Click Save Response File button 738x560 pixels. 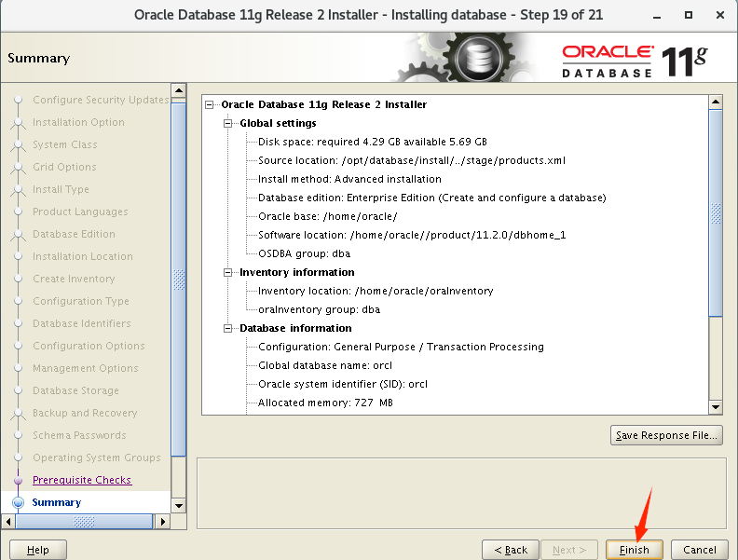(666, 435)
